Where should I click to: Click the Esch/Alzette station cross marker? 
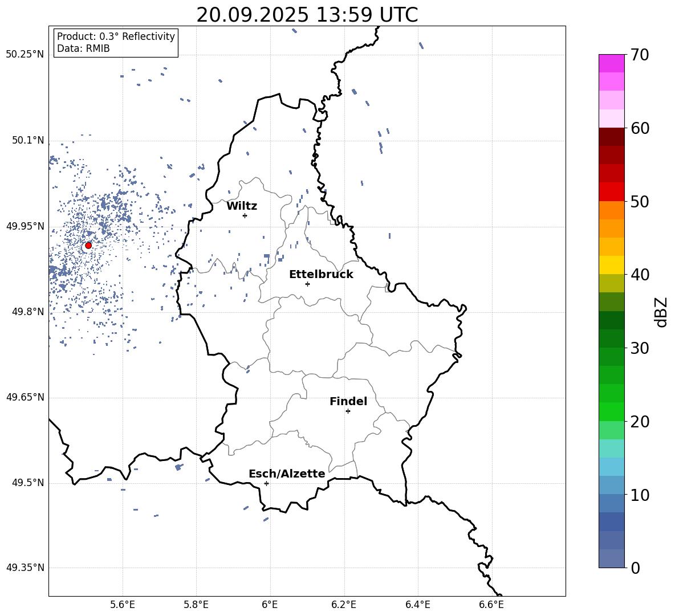click(266, 483)
